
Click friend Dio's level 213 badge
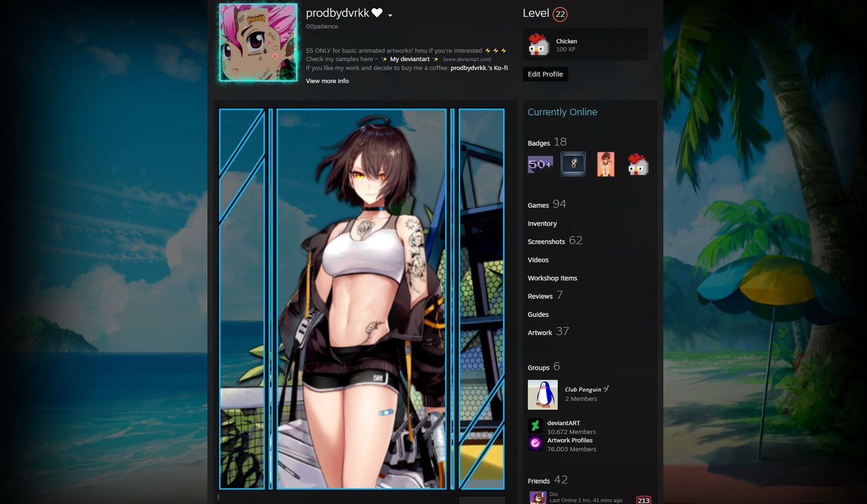(643, 500)
